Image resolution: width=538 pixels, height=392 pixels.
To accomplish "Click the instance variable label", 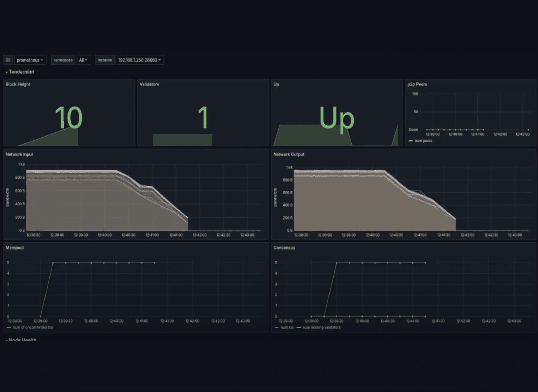I will coord(105,60).
